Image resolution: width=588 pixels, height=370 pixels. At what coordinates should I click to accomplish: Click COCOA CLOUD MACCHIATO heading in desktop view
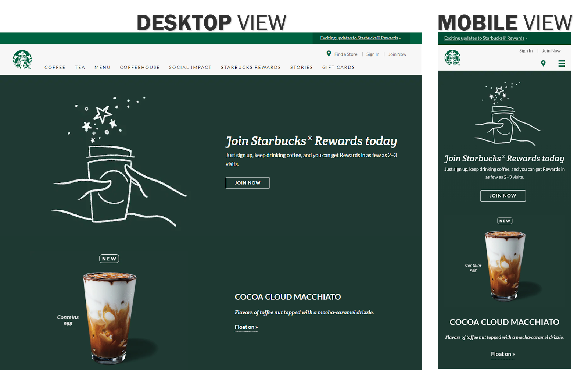(x=288, y=297)
